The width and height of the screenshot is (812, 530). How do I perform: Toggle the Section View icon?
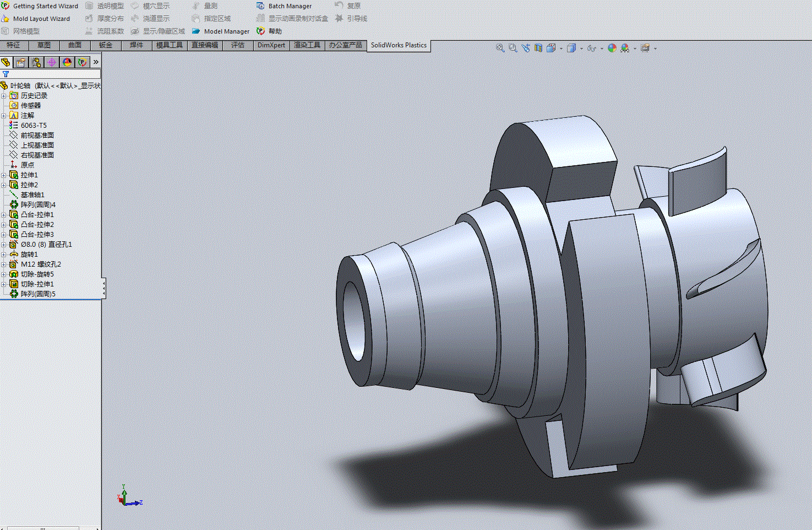538,48
